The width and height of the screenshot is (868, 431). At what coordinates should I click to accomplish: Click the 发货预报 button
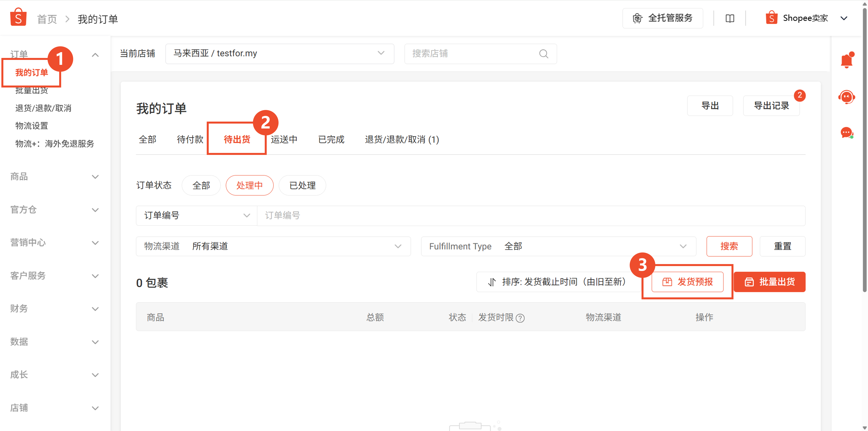[x=687, y=282]
